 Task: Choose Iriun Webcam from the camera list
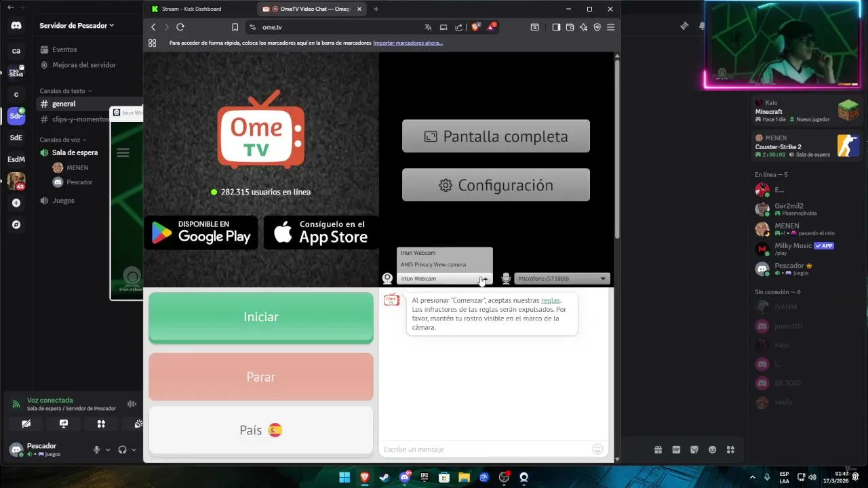tap(445, 253)
